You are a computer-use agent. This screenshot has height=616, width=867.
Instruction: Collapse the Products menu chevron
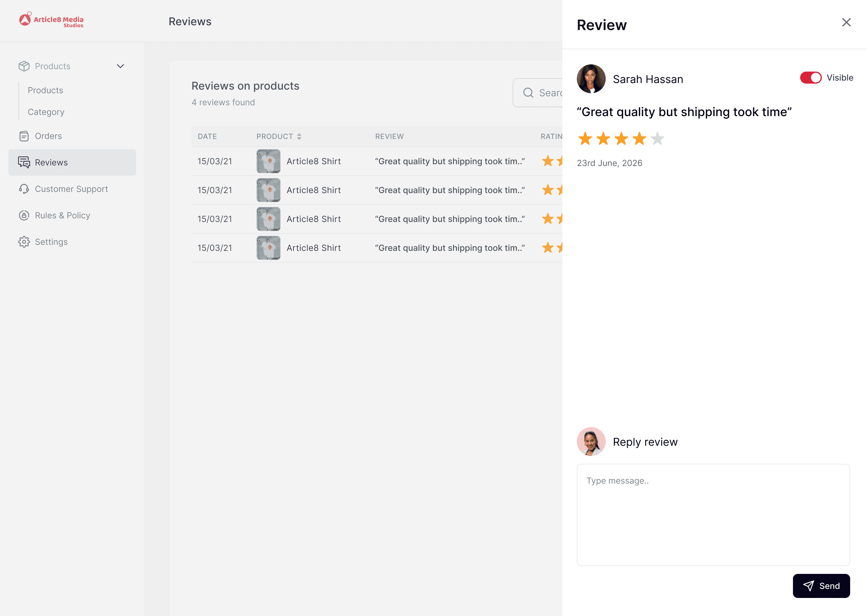[x=120, y=66]
